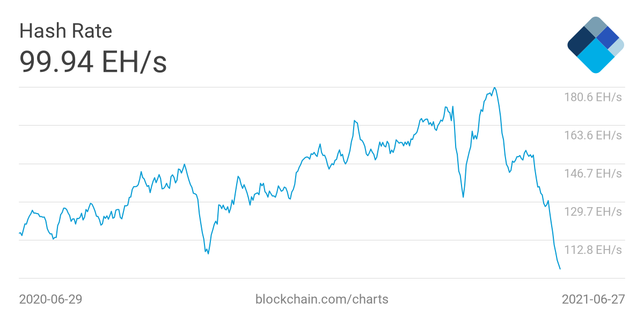The width and height of the screenshot is (644, 322).
Task: Click the 180.6 EH/s axis label
Action: (x=592, y=97)
